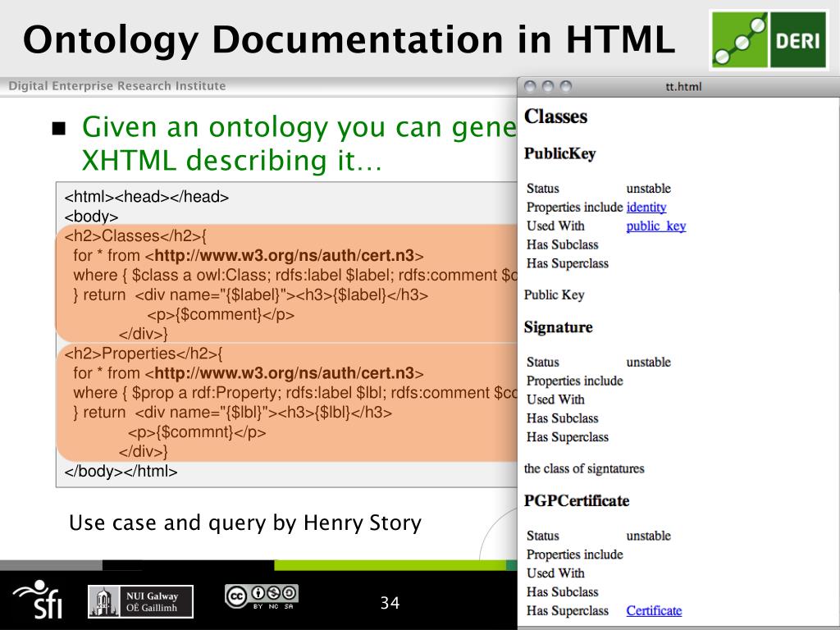Select the 'Classes' heading in tt.html

click(x=555, y=116)
